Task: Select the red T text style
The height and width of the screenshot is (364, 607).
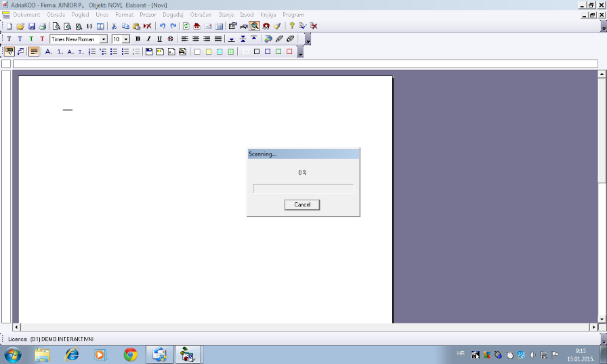Action: click(x=42, y=39)
